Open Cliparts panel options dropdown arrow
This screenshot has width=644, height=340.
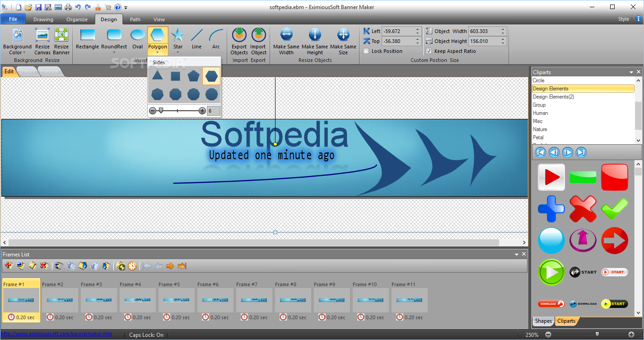pos(631,72)
